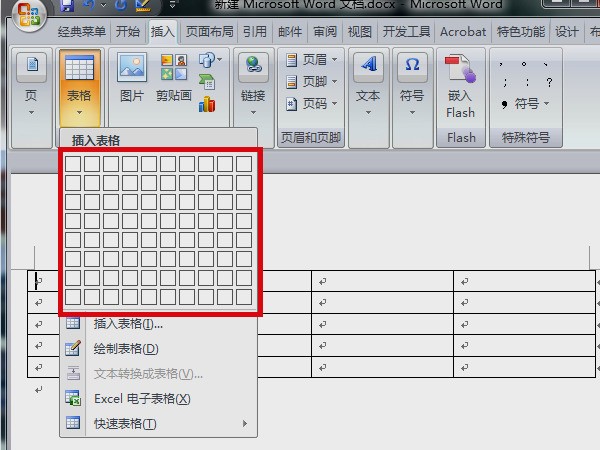This screenshot has width=600, height=450.
Task: Open the Links group button
Action: point(253,85)
